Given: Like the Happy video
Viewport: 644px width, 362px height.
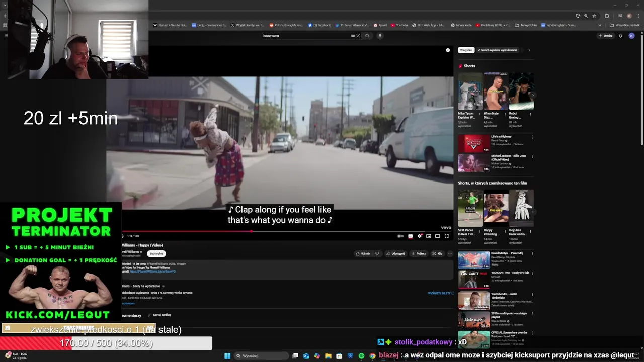Looking at the screenshot, I should pyautogui.click(x=363, y=254).
